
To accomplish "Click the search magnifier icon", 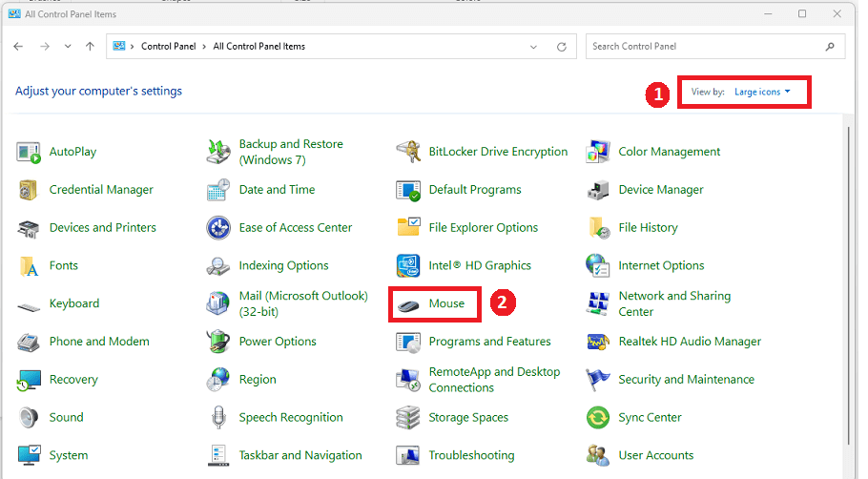I will click(x=829, y=47).
